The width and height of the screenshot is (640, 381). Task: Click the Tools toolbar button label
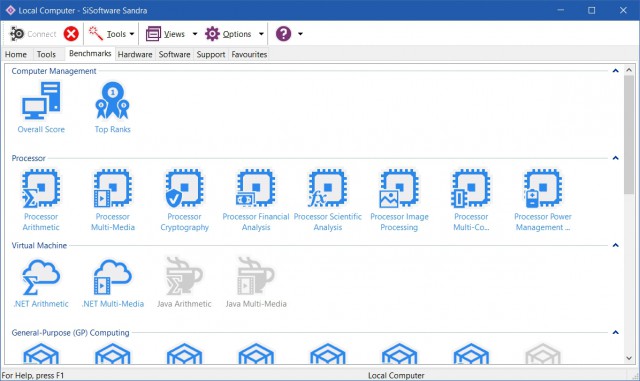point(116,34)
